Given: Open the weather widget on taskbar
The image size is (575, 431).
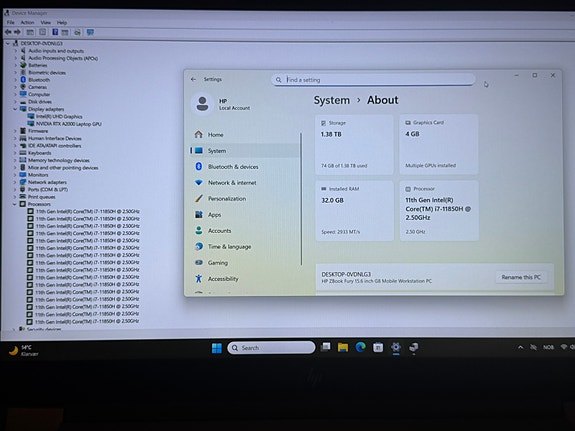Looking at the screenshot, I should click(x=23, y=350).
